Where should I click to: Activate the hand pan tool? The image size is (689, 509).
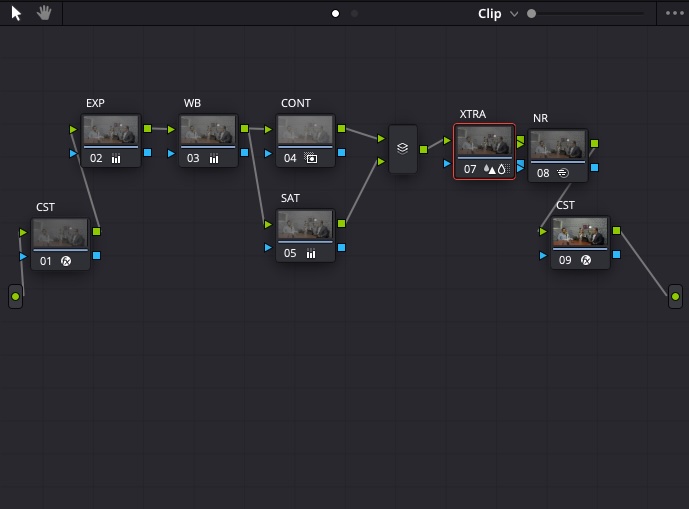click(x=44, y=13)
